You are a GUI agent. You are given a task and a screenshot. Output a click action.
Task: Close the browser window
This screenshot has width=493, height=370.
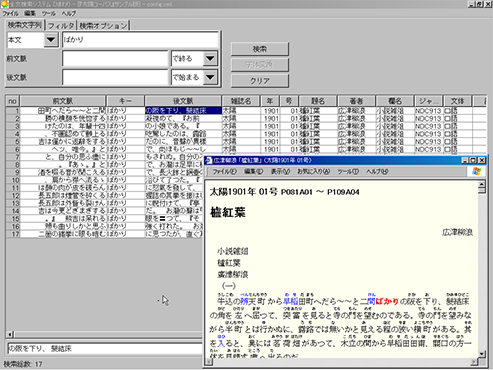(x=482, y=161)
